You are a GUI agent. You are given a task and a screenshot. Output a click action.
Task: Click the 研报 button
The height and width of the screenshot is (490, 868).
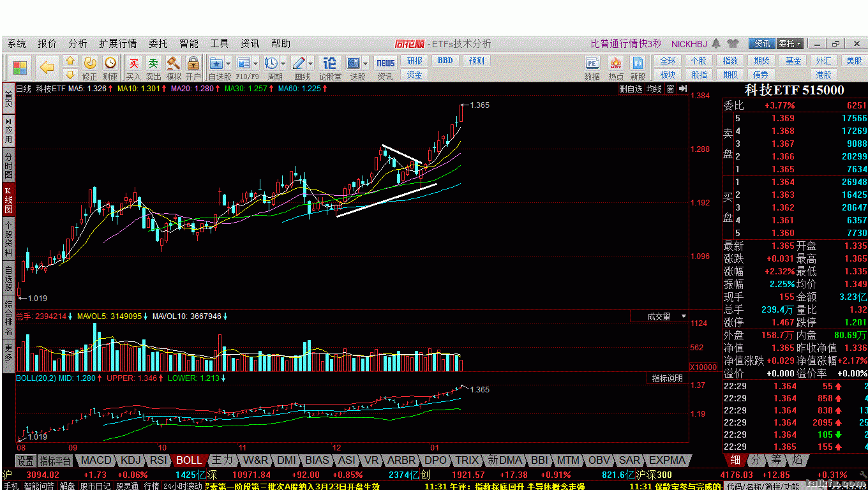[x=415, y=61]
